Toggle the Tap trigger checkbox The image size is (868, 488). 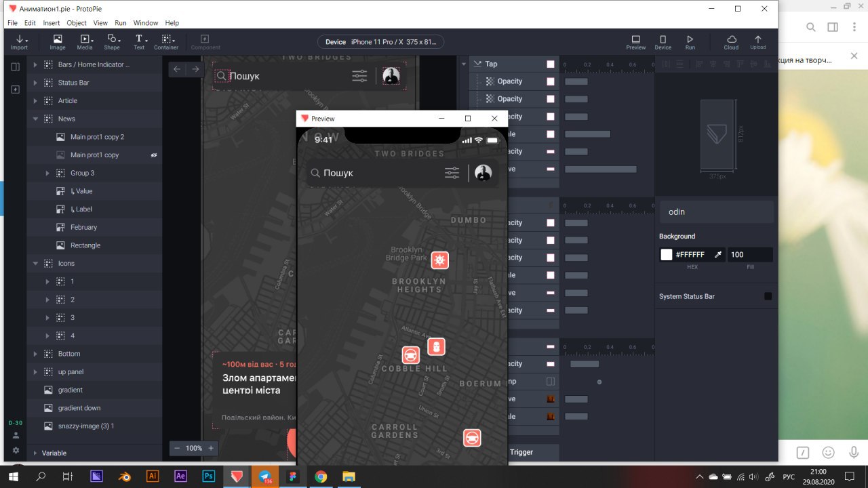pos(551,64)
